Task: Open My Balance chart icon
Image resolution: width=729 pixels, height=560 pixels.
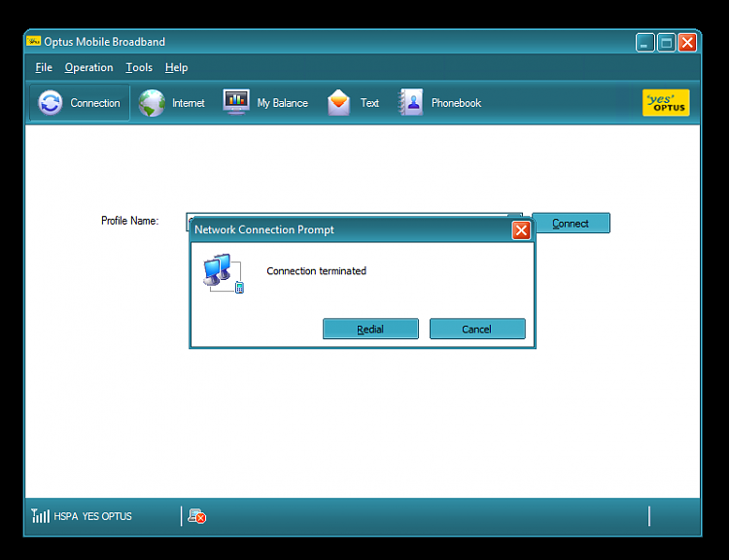Action: (x=236, y=102)
